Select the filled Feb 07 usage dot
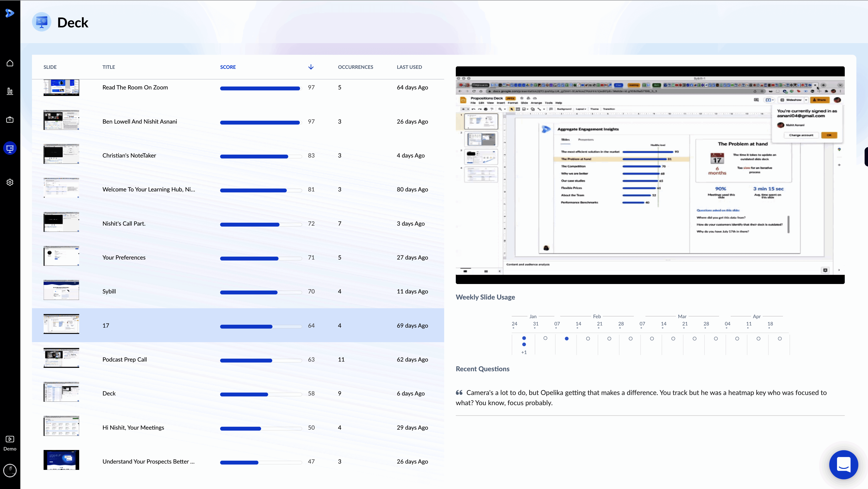Viewport: 868px width, 489px height. (x=566, y=338)
